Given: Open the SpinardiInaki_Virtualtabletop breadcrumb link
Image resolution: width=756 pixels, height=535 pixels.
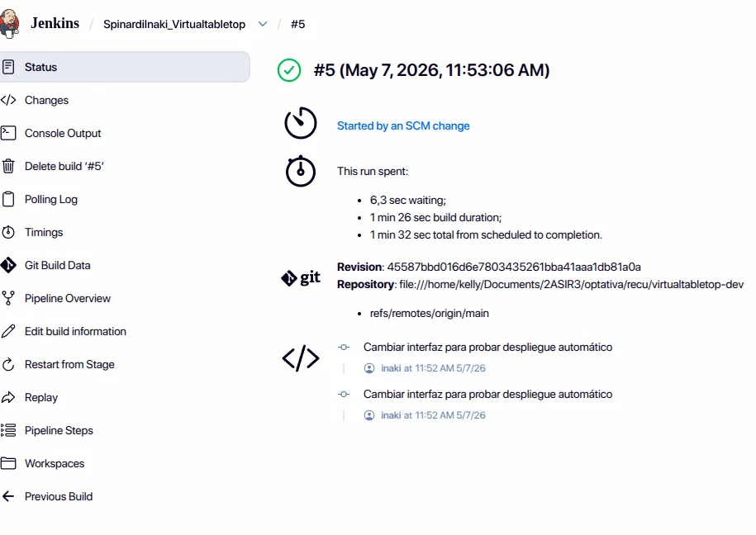Looking at the screenshot, I should [174, 24].
